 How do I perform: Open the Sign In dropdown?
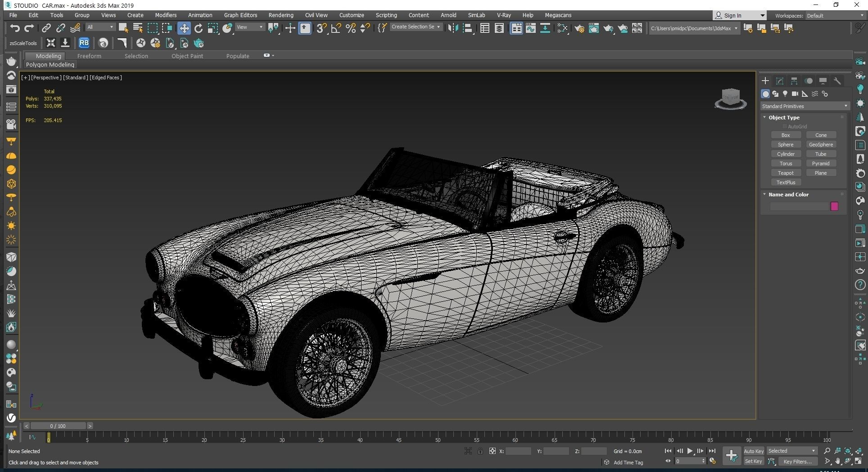coord(740,15)
